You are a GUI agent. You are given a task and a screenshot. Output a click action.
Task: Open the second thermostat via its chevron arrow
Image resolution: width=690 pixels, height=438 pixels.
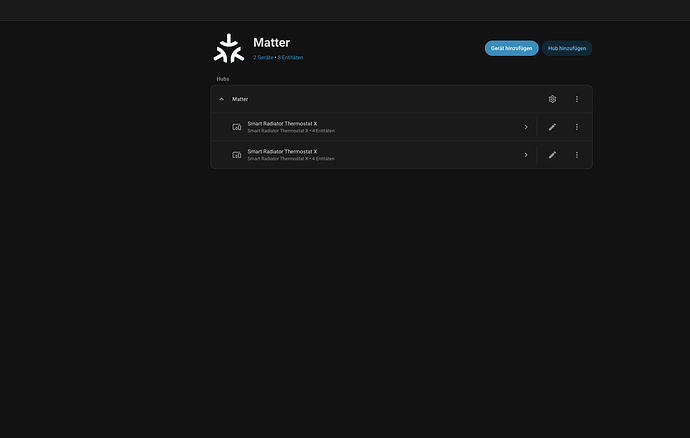(526, 155)
